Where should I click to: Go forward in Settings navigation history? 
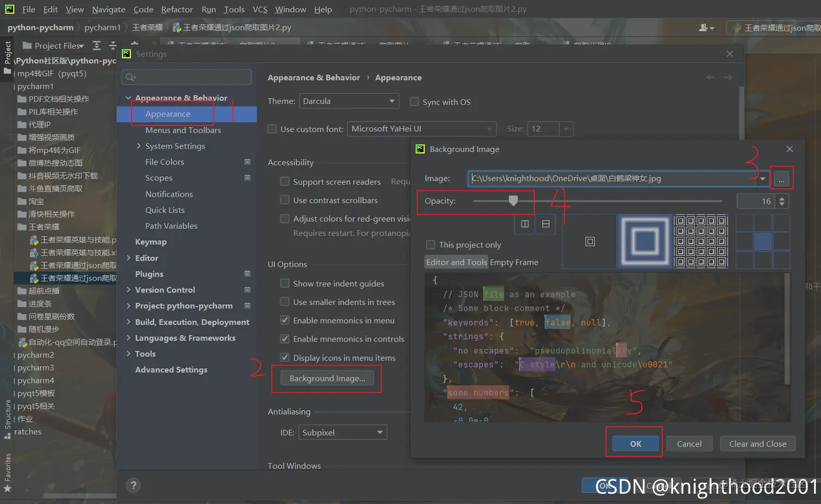tap(728, 78)
